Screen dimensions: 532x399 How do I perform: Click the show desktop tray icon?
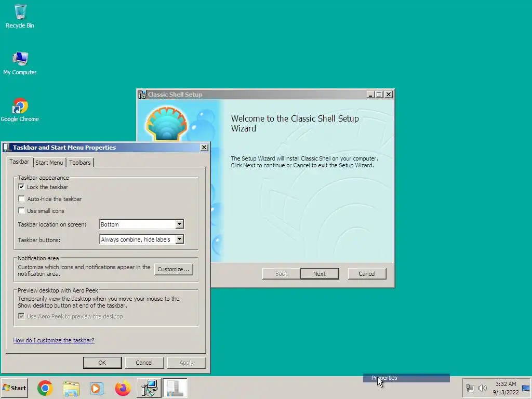tap(526, 388)
